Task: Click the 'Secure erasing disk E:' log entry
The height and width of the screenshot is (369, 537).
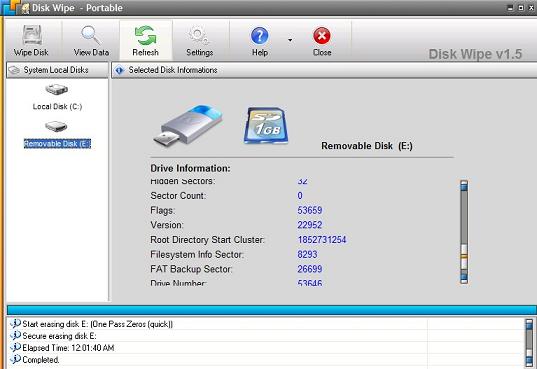Action: (59, 336)
